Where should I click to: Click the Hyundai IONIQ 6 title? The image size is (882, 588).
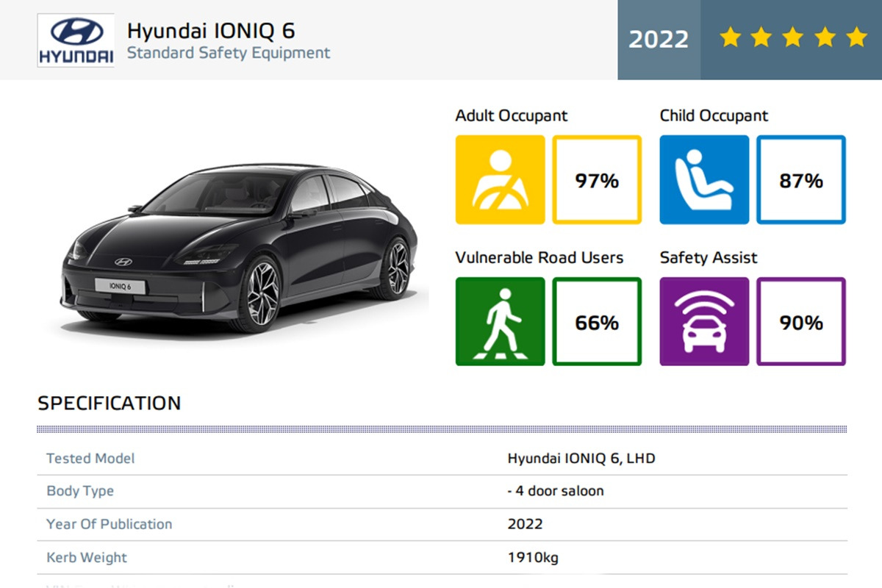[211, 31]
